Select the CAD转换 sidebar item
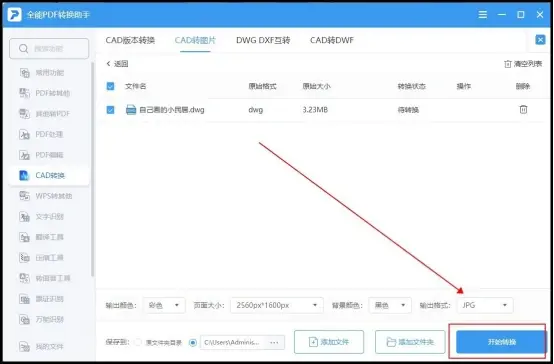This screenshot has width=554, height=364. [x=49, y=175]
